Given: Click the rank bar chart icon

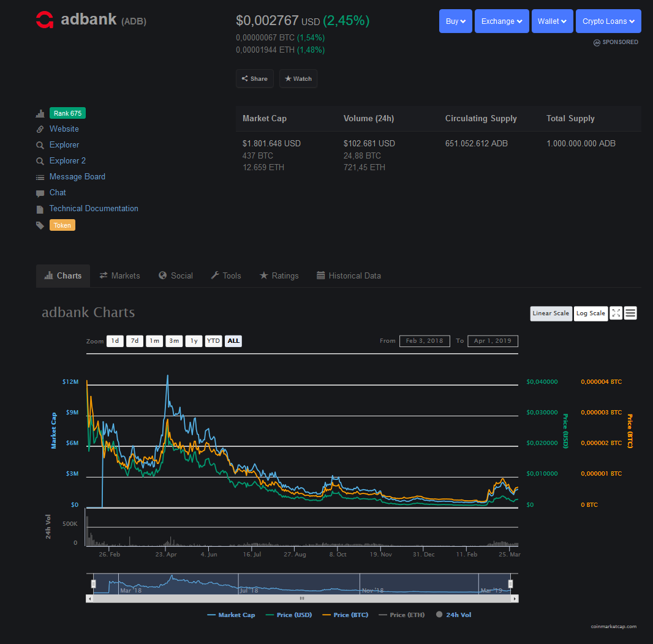Looking at the screenshot, I should click(40, 113).
